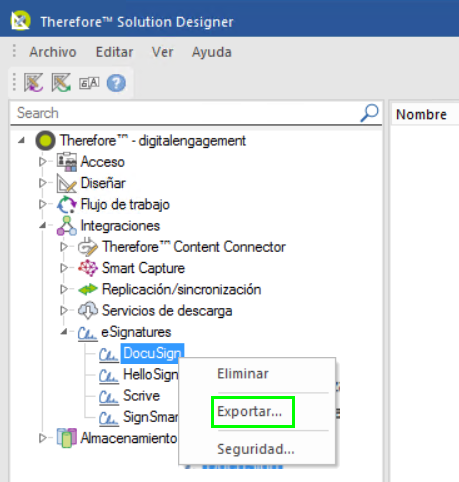Collapse the eSignatures node
459x482 pixels.
pos(64,332)
